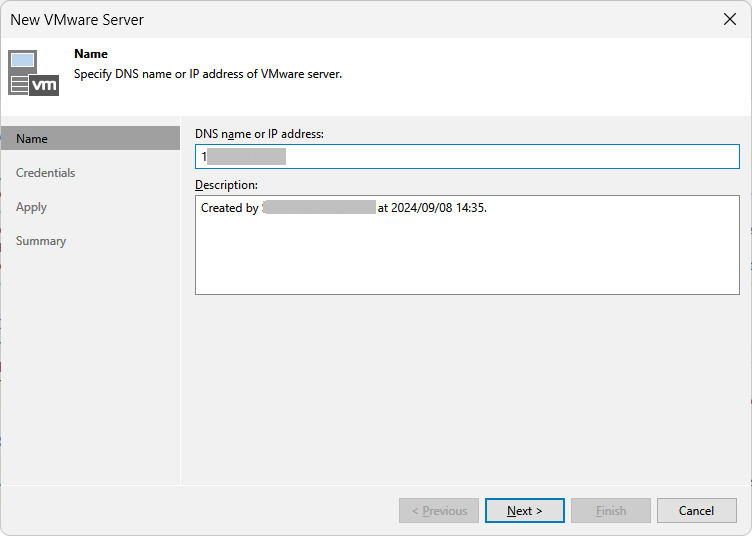Viewport: 752px width, 536px height.
Task: Click the 'DNS name or IP address:' label
Action: click(259, 134)
